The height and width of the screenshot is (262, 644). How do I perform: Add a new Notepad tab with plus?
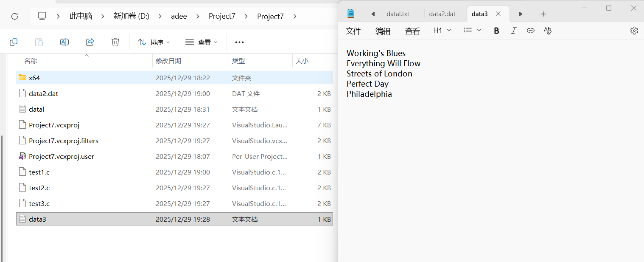pyautogui.click(x=543, y=14)
